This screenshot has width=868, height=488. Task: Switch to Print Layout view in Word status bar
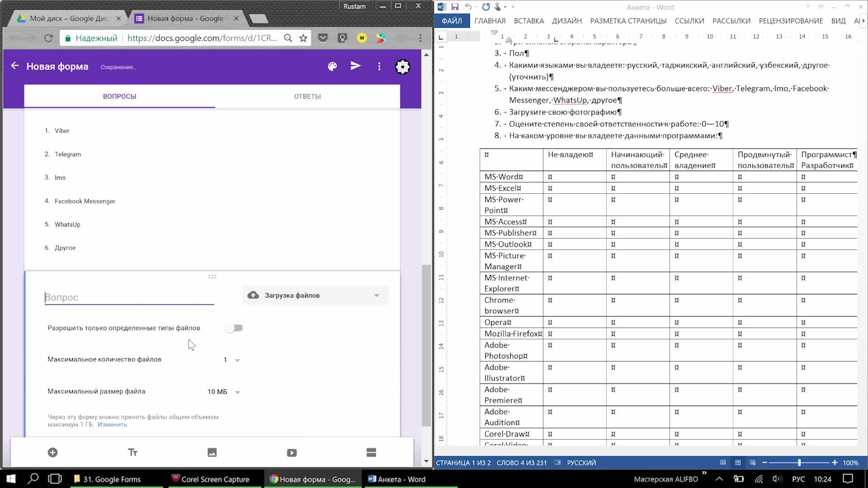[x=738, y=462]
